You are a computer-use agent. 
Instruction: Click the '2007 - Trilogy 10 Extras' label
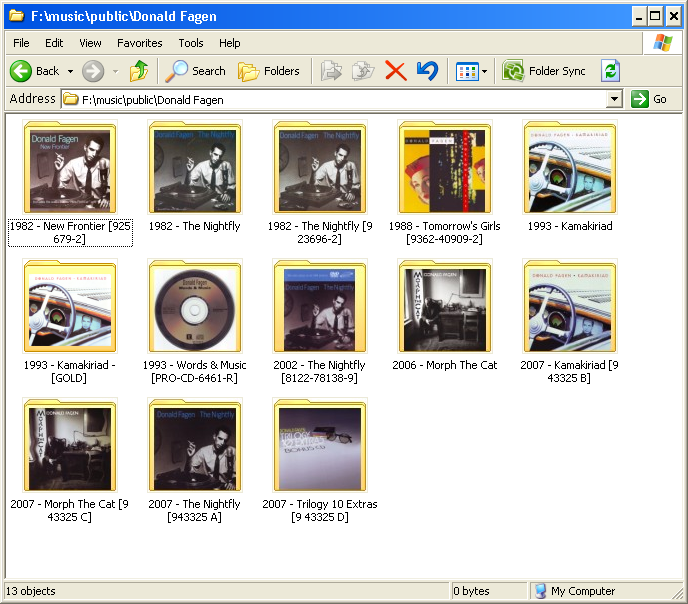[320, 511]
